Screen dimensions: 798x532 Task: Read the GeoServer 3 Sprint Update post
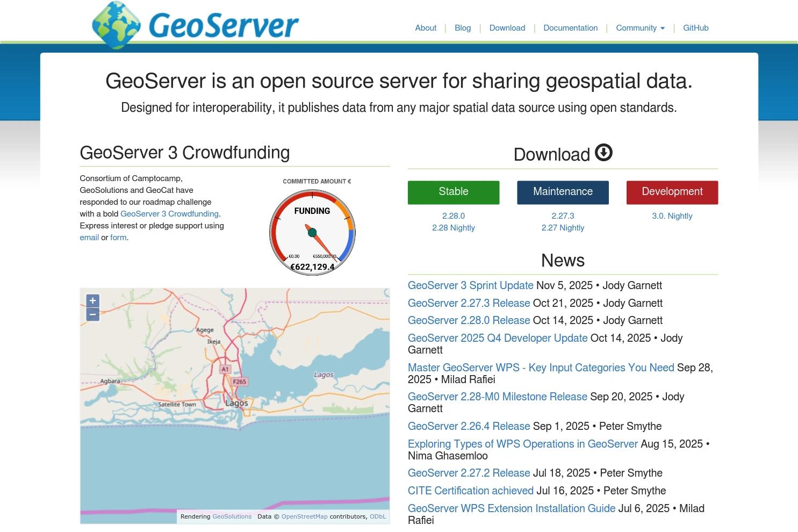[x=471, y=285]
